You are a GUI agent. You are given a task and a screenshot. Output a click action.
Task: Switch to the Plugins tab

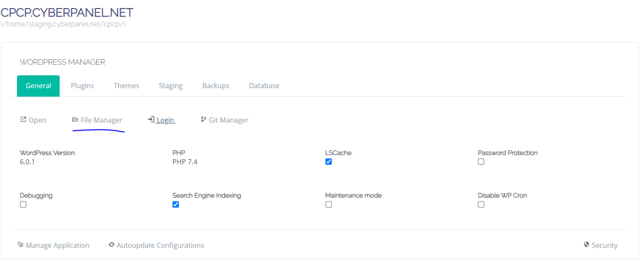(82, 85)
